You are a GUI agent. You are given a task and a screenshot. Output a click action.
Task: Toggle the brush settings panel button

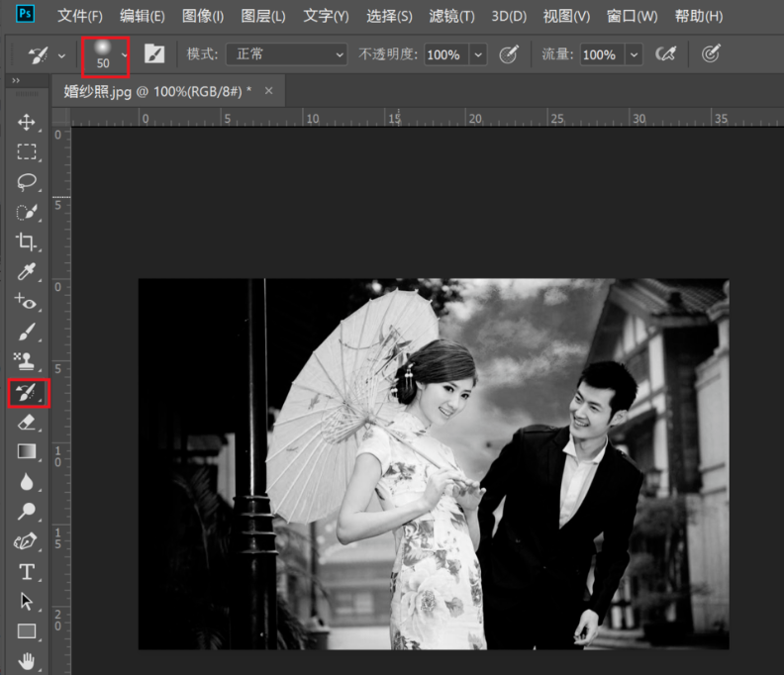tap(154, 54)
